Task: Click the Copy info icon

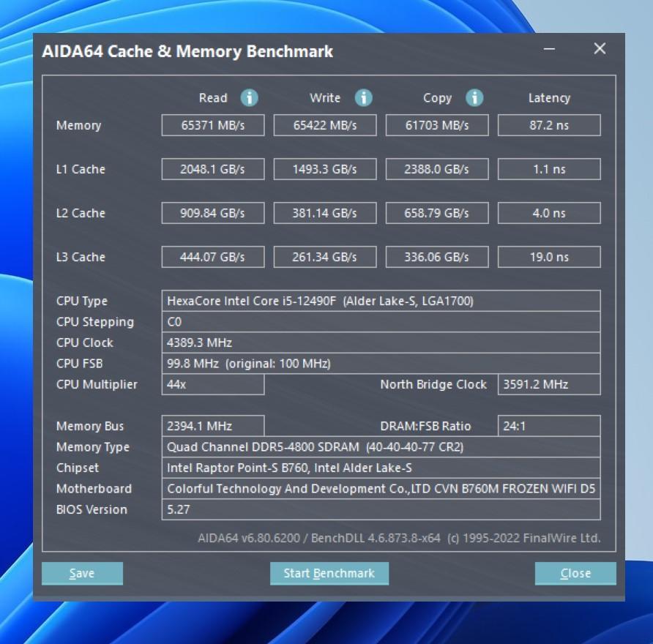Action: point(474,98)
